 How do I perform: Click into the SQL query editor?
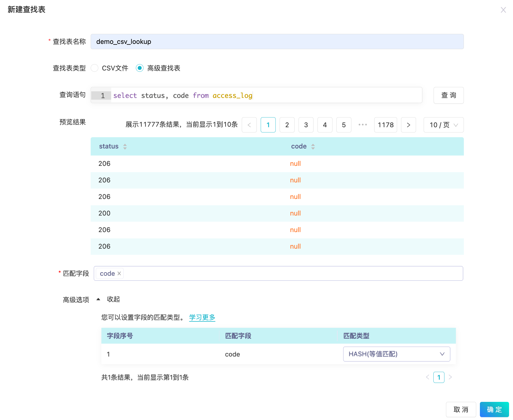click(x=256, y=95)
